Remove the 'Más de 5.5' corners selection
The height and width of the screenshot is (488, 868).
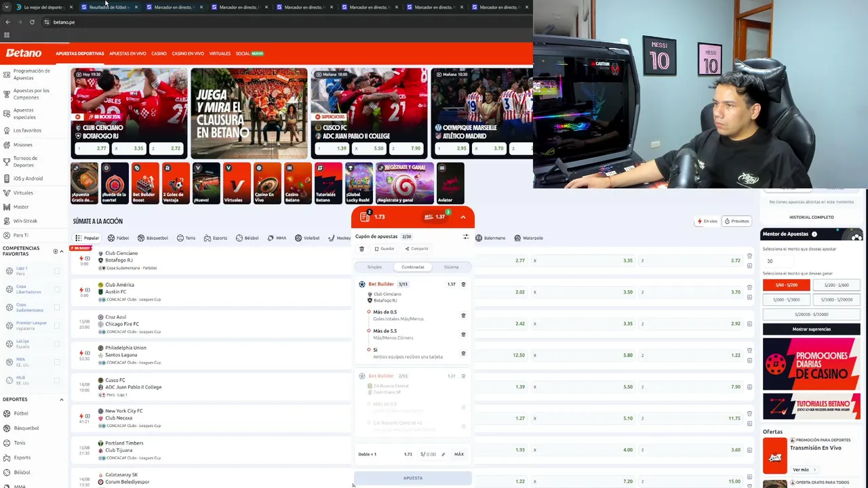pyautogui.click(x=463, y=334)
